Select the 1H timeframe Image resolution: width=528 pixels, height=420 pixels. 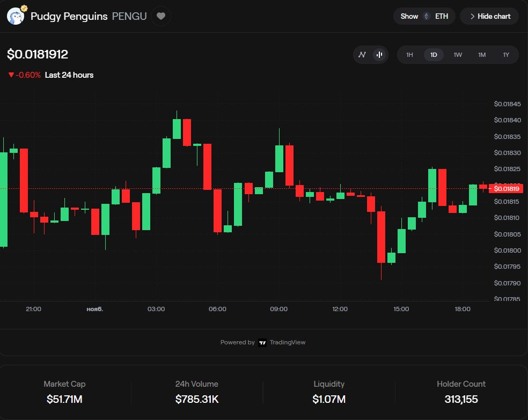pyautogui.click(x=409, y=55)
